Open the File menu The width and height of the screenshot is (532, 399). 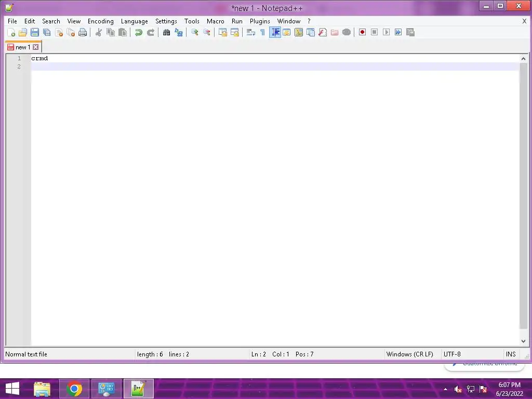[x=12, y=21]
